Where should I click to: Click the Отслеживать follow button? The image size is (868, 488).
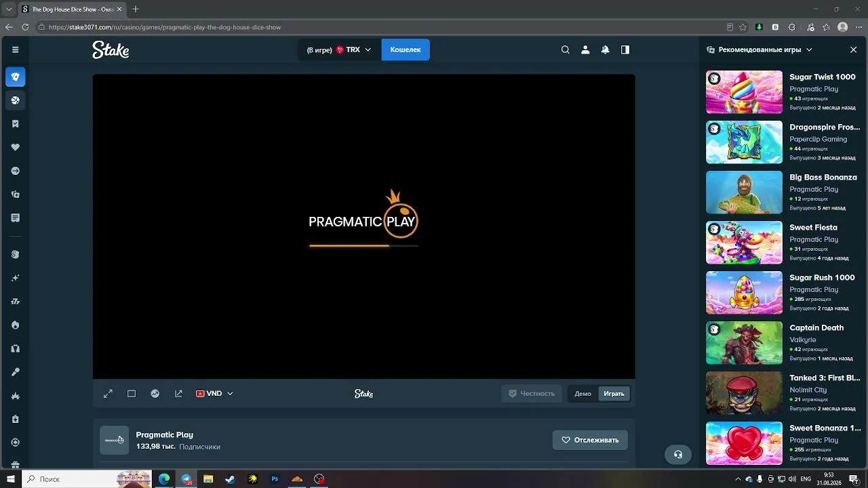pos(590,440)
